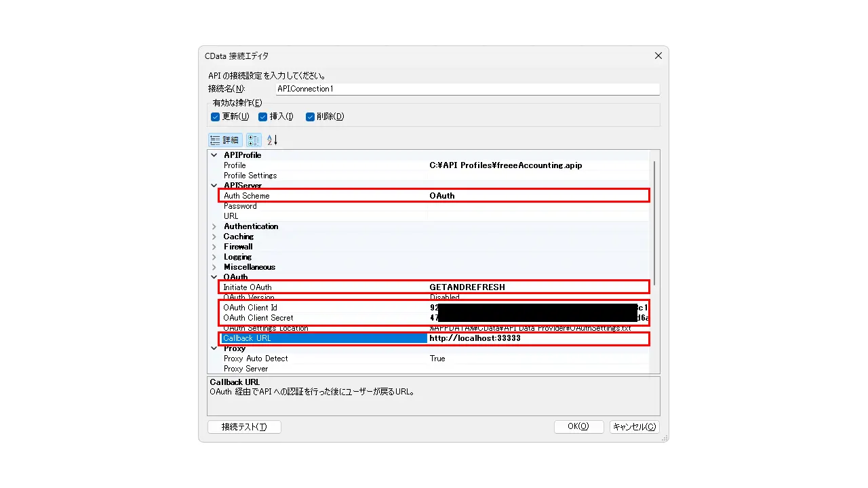Select the alphabetical A-Z sort icon
The height and width of the screenshot is (488, 868).
pyautogui.click(x=272, y=140)
